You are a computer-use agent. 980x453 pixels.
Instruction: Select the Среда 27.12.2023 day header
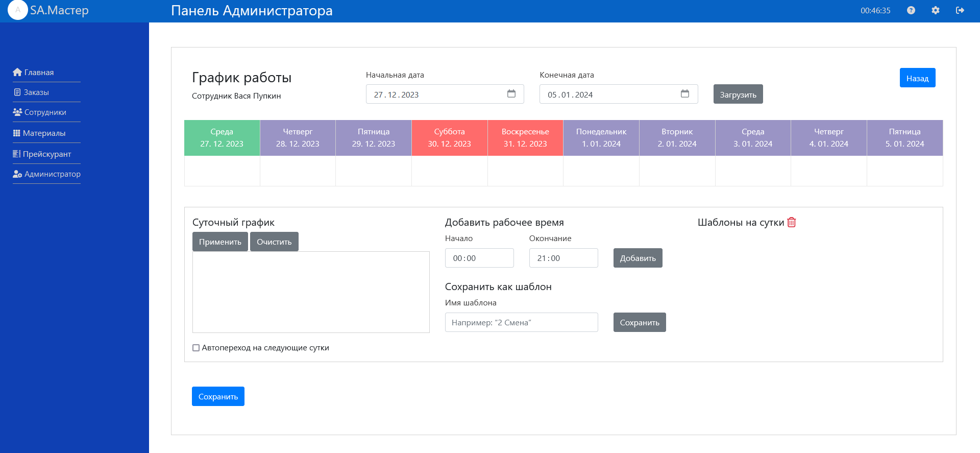tap(222, 138)
